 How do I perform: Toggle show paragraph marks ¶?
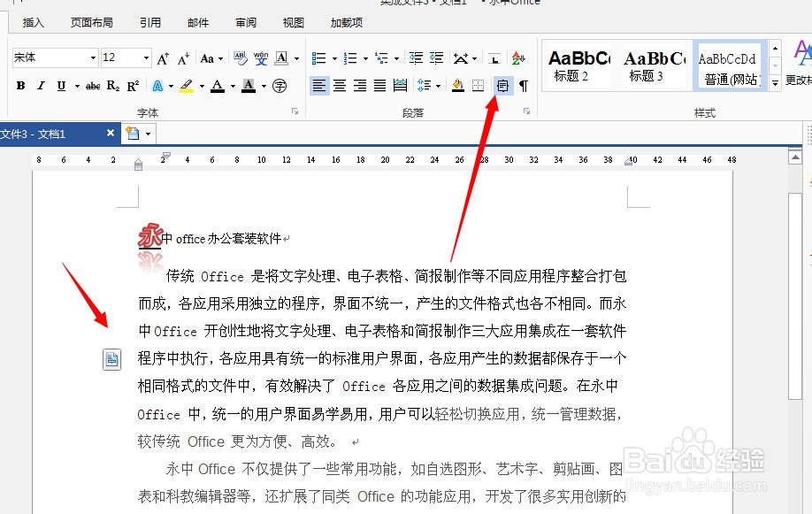(524, 86)
